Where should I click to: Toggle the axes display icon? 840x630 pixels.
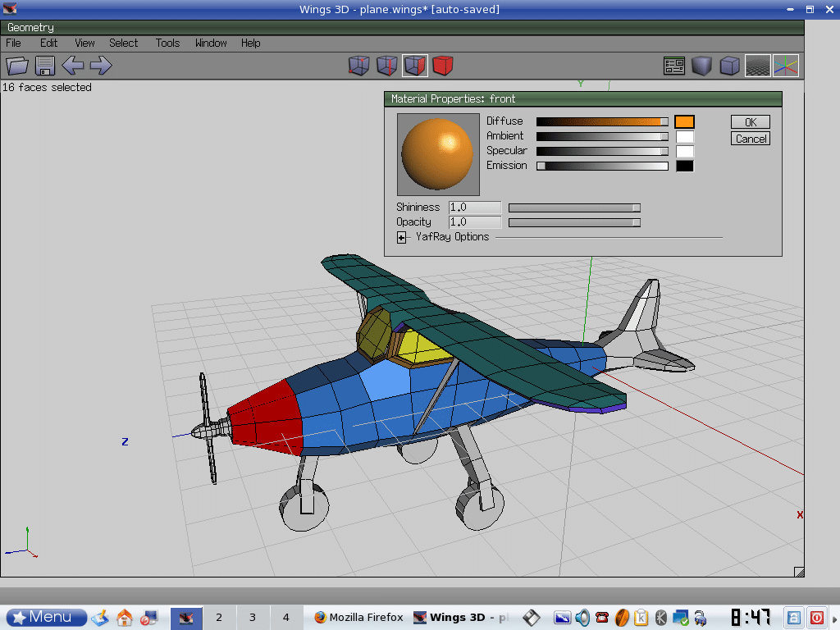pos(785,66)
